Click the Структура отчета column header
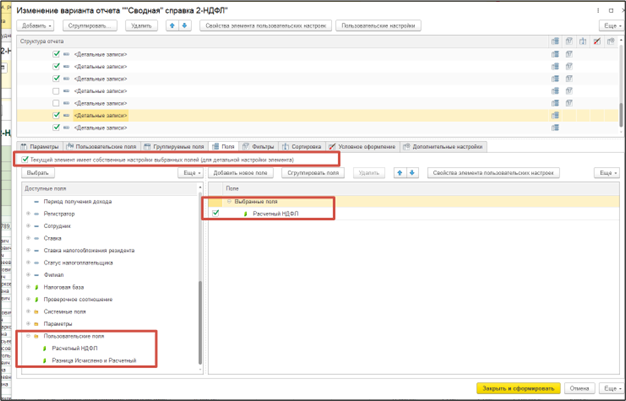626x401 pixels. coord(283,42)
